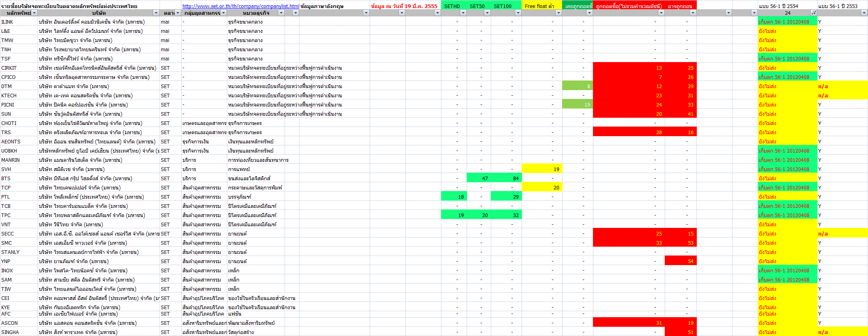868x336 pixels.
Task: Select the green 32 cell in TPC row
Action: click(506, 215)
